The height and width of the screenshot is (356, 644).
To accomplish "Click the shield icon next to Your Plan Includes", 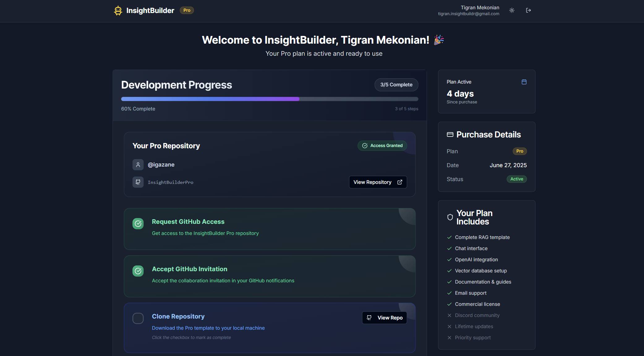I will [x=450, y=217].
